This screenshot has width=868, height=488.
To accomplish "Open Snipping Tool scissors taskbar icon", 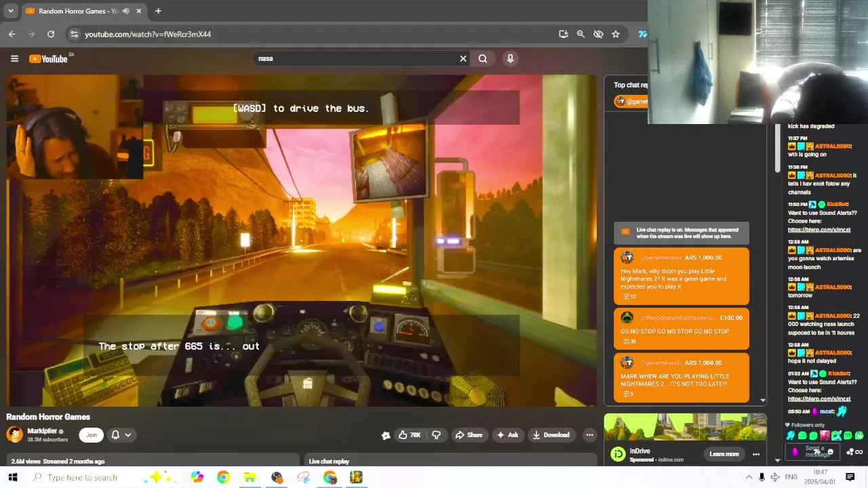I will tap(303, 477).
